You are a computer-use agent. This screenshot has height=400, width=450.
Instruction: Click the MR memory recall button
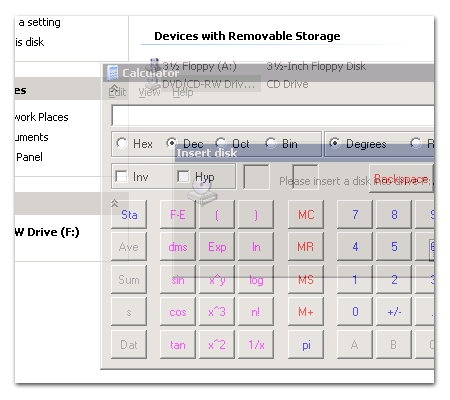tap(306, 247)
